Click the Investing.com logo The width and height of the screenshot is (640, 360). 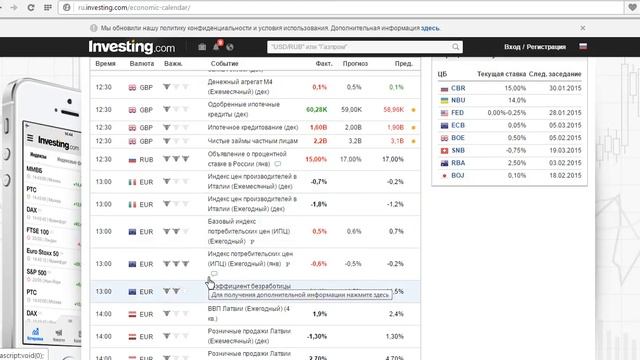coord(132,47)
